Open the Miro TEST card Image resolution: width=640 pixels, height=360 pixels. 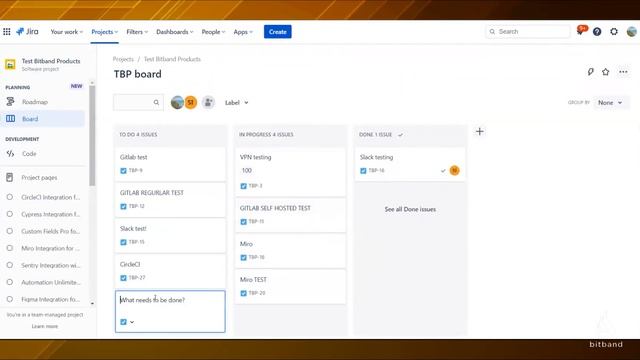290,286
